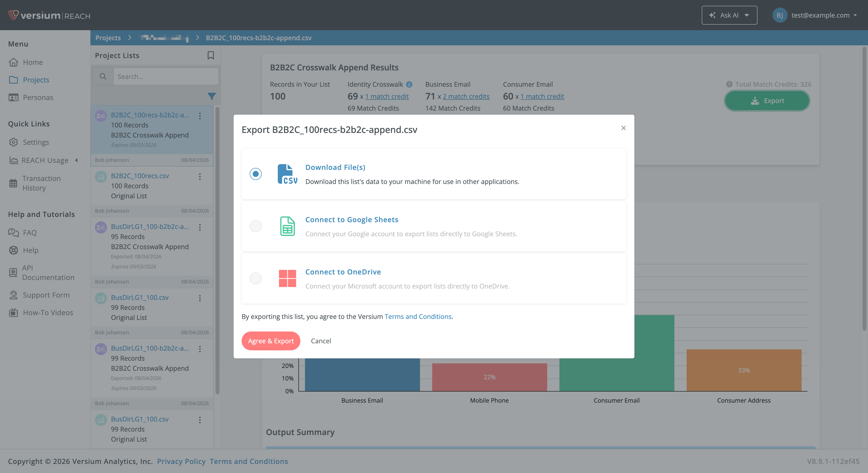Viewport: 868px width, 473px height.
Task: Click the REACH Usage chart icon
Action: tap(14, 161)
